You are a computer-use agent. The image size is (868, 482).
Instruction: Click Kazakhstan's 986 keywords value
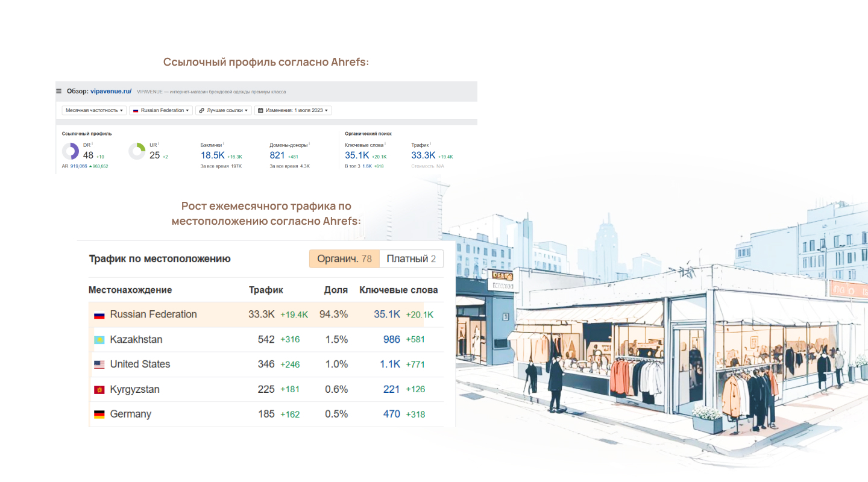pos(391,340)
